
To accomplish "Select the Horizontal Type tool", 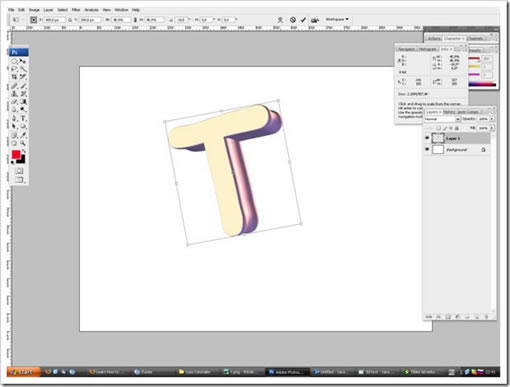I will point(23,118).
